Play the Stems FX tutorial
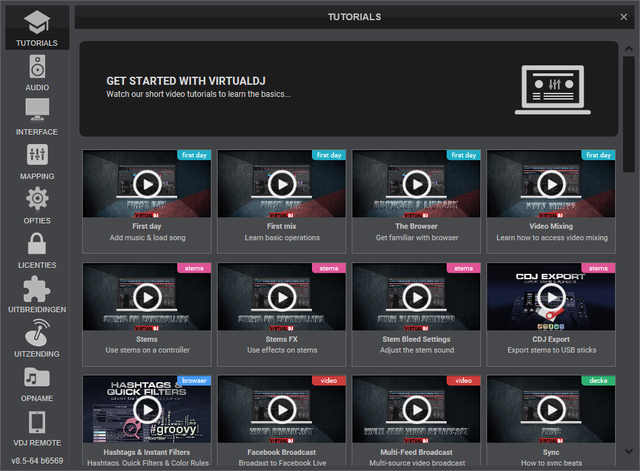640x471 pixels. point(282,297)
